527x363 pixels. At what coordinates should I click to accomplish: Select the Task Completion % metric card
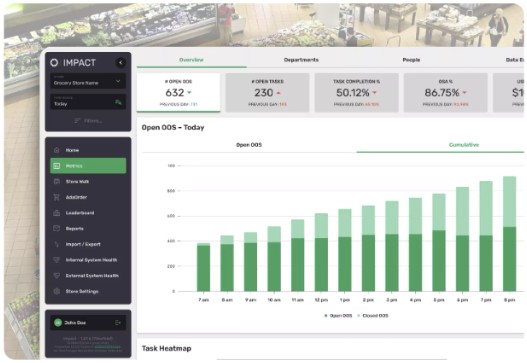coord(357,92)
